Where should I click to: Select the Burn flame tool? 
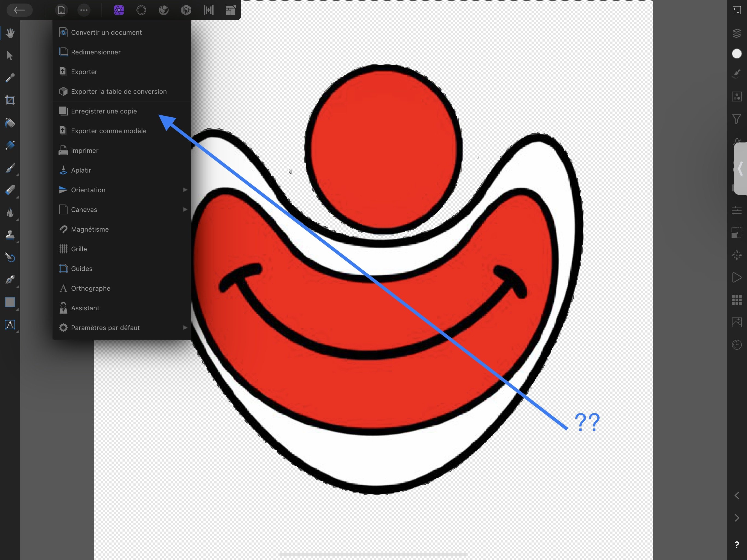coord(10,212)
